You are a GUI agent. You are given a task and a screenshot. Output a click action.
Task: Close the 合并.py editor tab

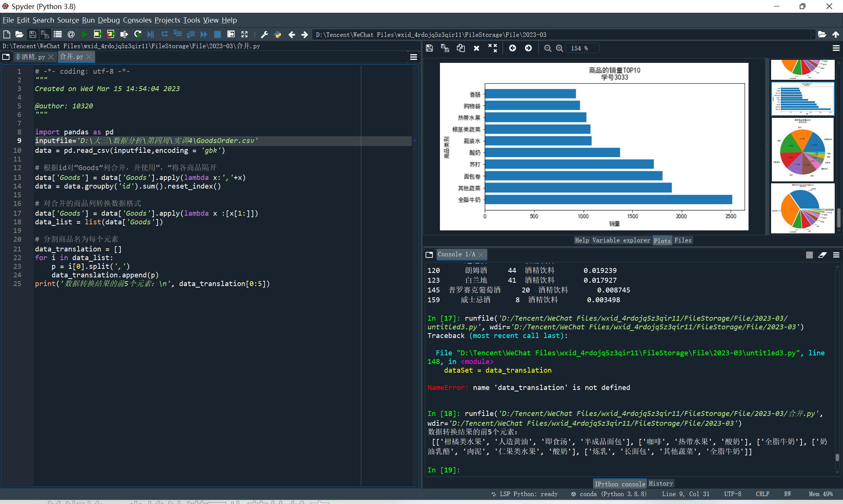(x=89, y=57)
